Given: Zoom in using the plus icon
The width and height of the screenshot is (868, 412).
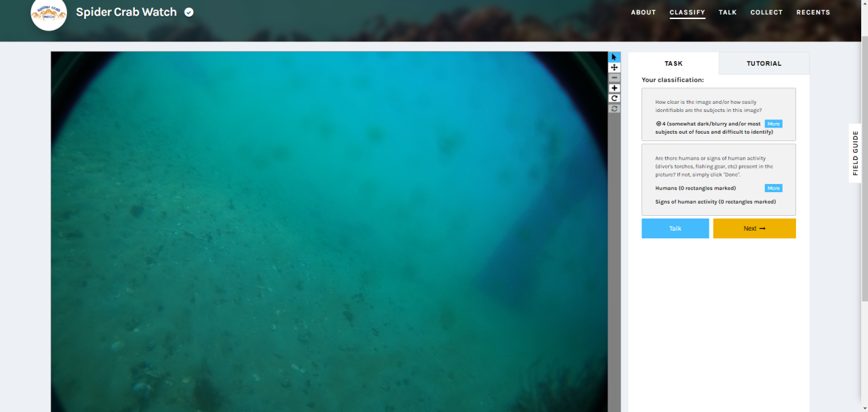Looking at the screenshot, I should pos(614,88).
